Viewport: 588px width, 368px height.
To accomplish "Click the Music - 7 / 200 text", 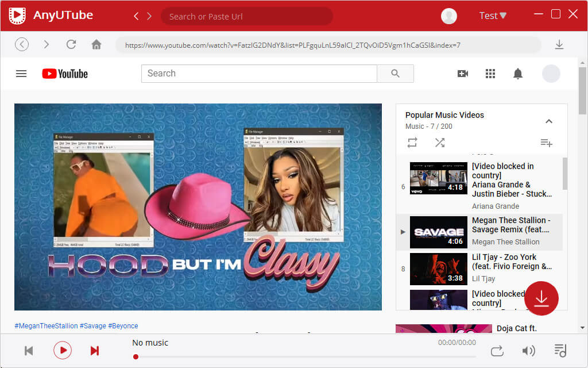I will [428, 126].
